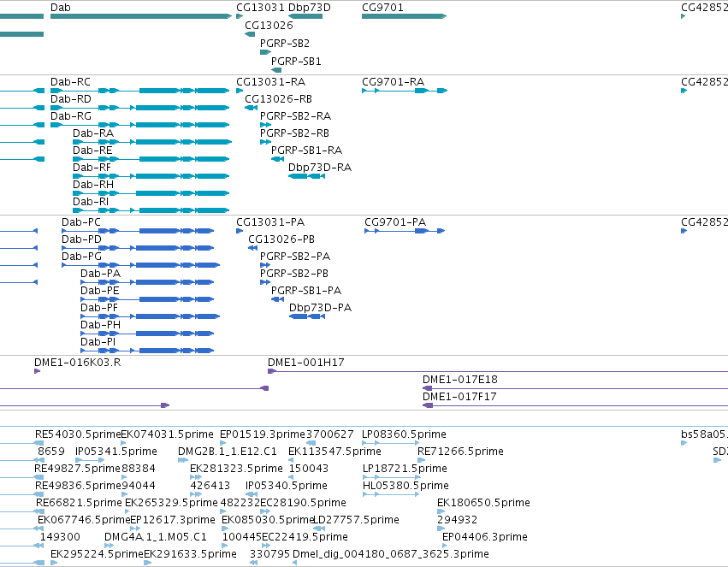Open the CG9701-RA transcript label
The image size is (728, 567).
click(x=393, y=82)
